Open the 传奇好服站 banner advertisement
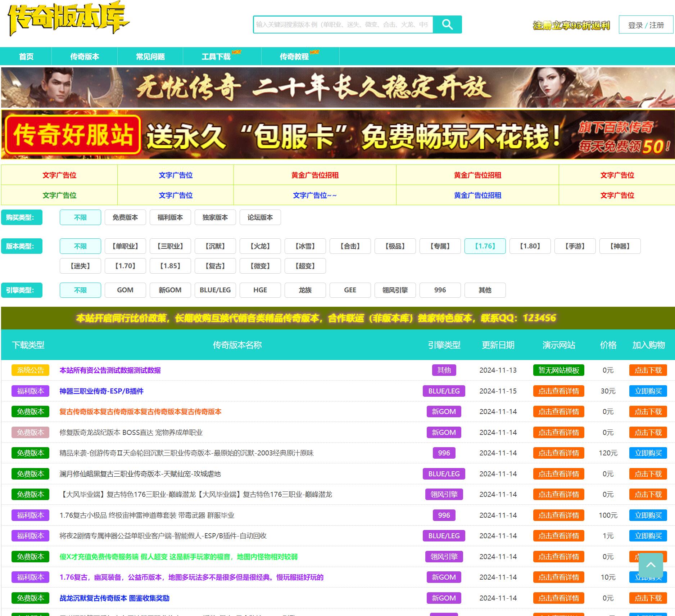The image size is (675, 616). click(x=337, y=135)
